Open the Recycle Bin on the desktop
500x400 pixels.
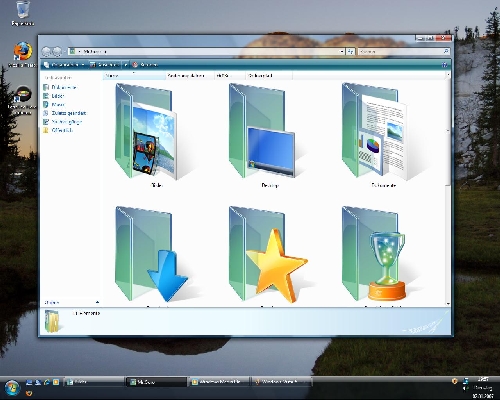pyautogui.click(x=22, y=10)
